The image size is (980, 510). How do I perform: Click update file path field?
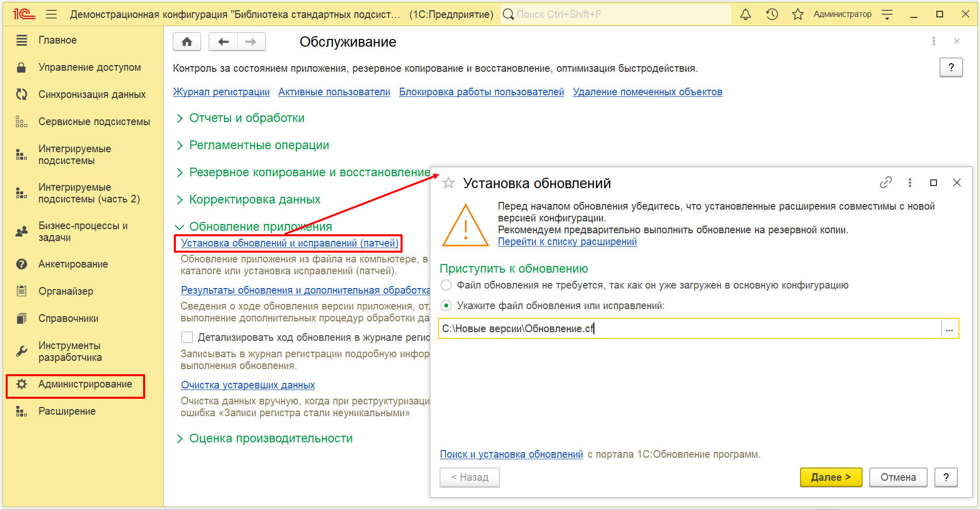pos(690,329)
